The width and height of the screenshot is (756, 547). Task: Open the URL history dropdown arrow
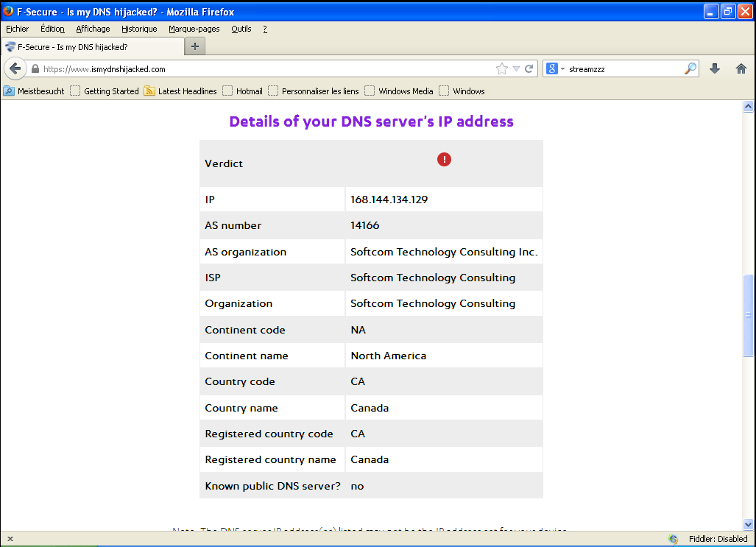(516, 69)
